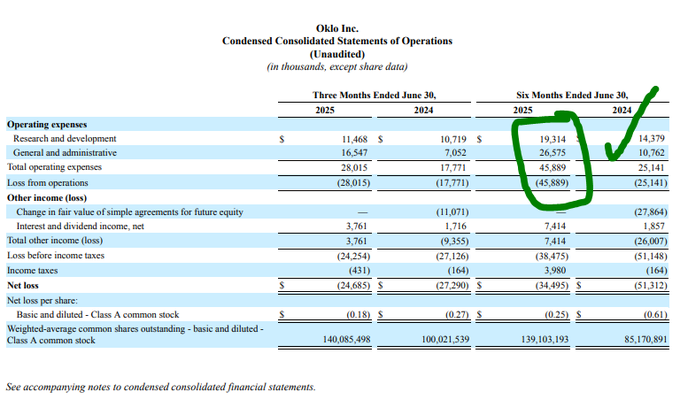Click interest income value 1,857
The width and height of the screenshot is (680, 415).
click(x=654, y=226)
